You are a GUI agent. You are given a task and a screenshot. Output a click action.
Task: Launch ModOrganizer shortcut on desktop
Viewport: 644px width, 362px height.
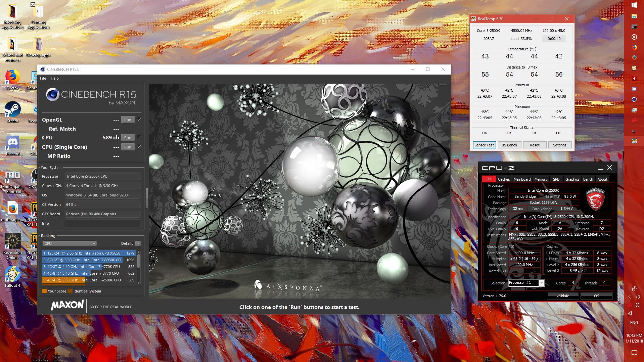pos(13,182)
